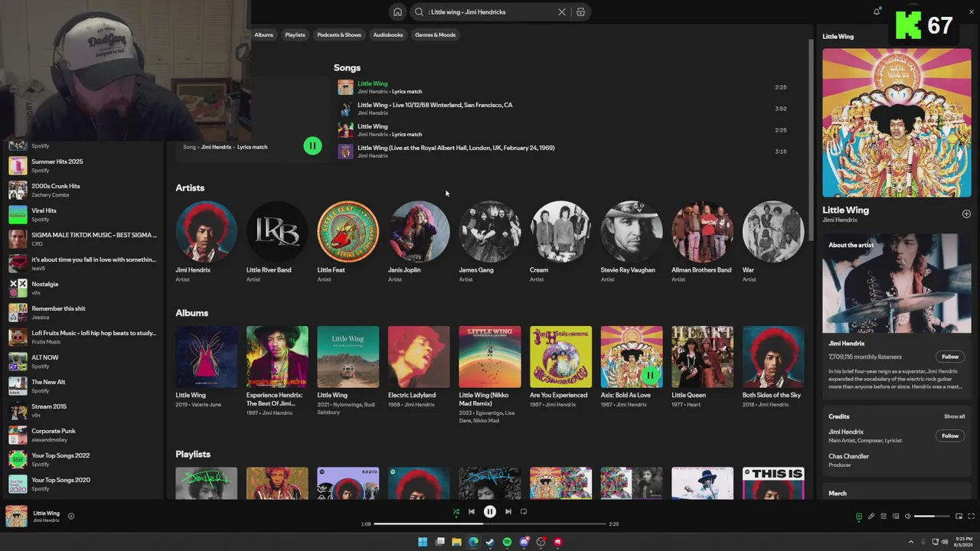Viewport: 980px width, 551px height.
Task: Adjust the volume slider
Action: pos(932,517)
